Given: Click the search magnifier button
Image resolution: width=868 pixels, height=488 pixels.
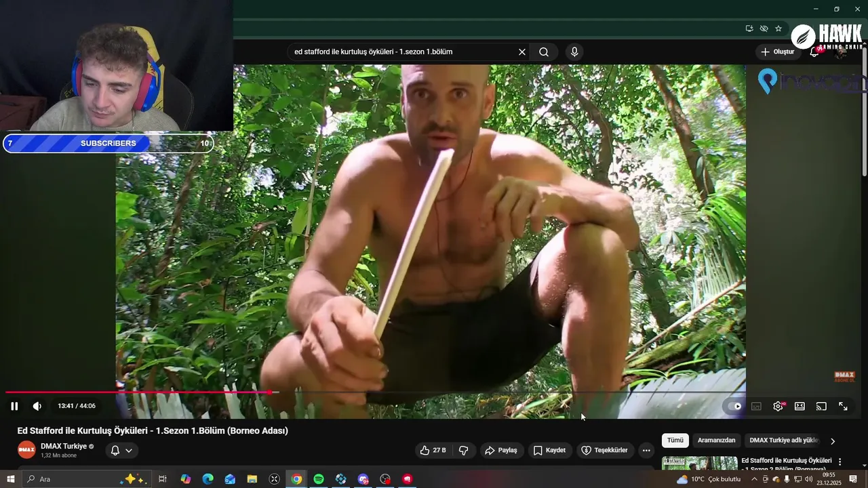Looking at the screenshot, I should 544,52.
